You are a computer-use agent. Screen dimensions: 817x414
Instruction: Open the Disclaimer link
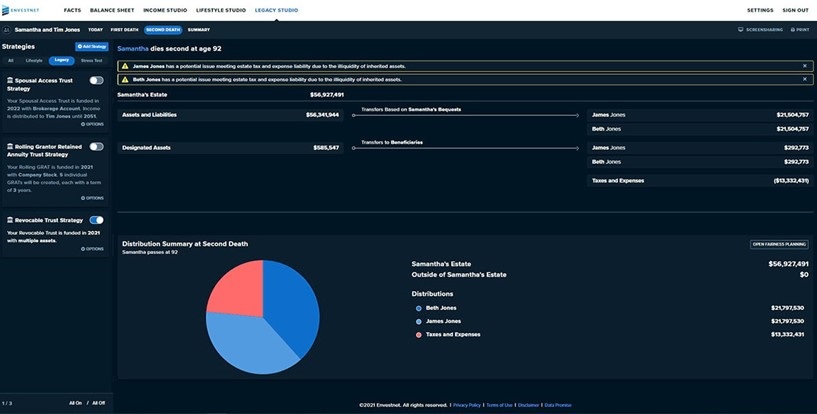pos(528,405)
